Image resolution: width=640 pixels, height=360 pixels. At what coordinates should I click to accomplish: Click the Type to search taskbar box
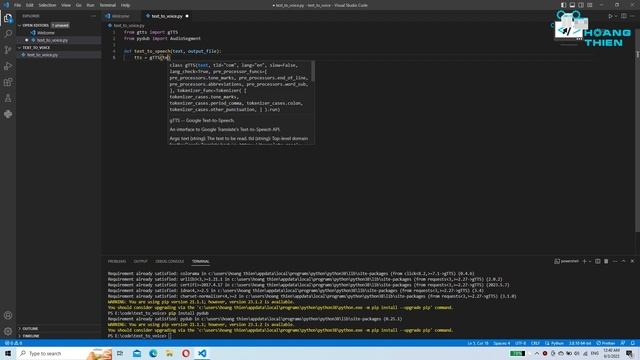tap(65, 353)
